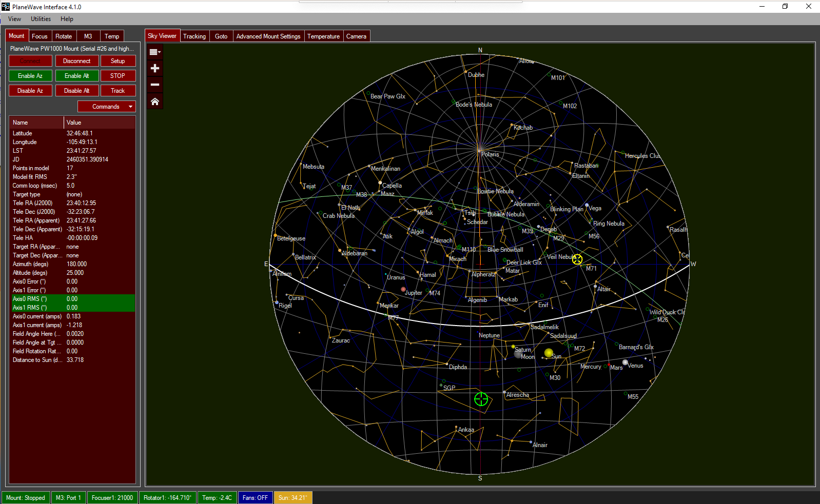The height and width of the screenshot is (504, 820).
Task: Click the yellow target marker near Veil Nebula
Action: tap(577, 259)
